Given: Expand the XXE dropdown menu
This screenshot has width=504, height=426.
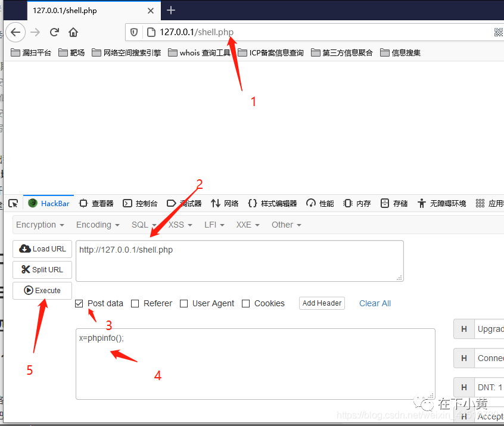Looking at the screenshot, I should point(248,225).
